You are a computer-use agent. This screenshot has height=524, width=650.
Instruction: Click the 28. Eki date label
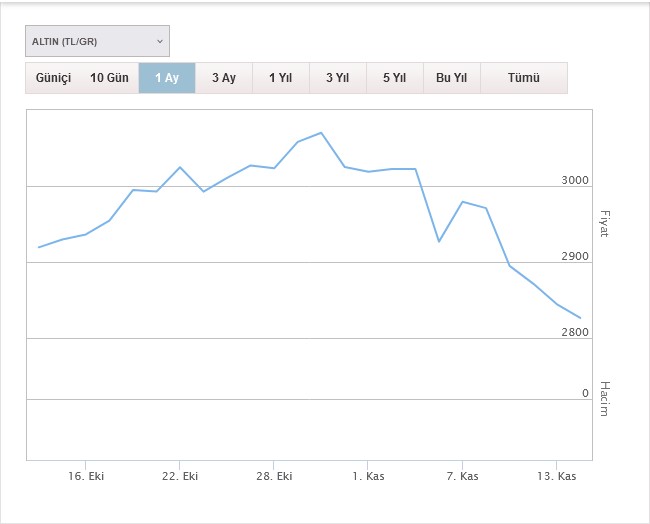click(x=274, y=476)
